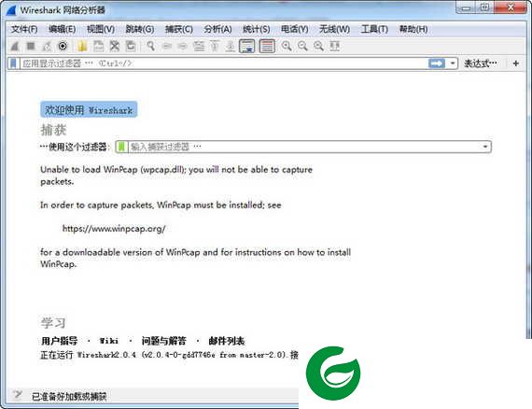Start capturing packets with the shark fin icon

(14, 46)
